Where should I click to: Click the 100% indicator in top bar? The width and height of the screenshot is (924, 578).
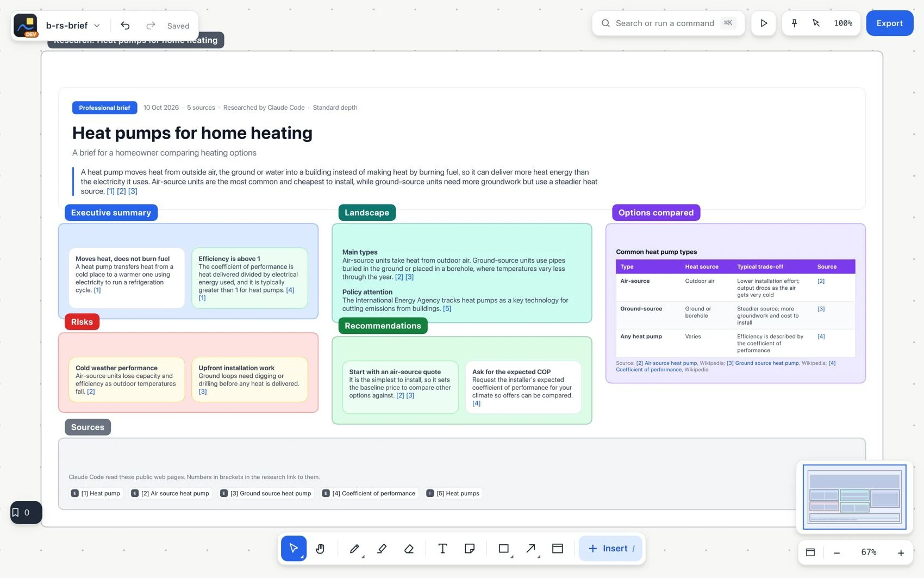tap(843, 23)
